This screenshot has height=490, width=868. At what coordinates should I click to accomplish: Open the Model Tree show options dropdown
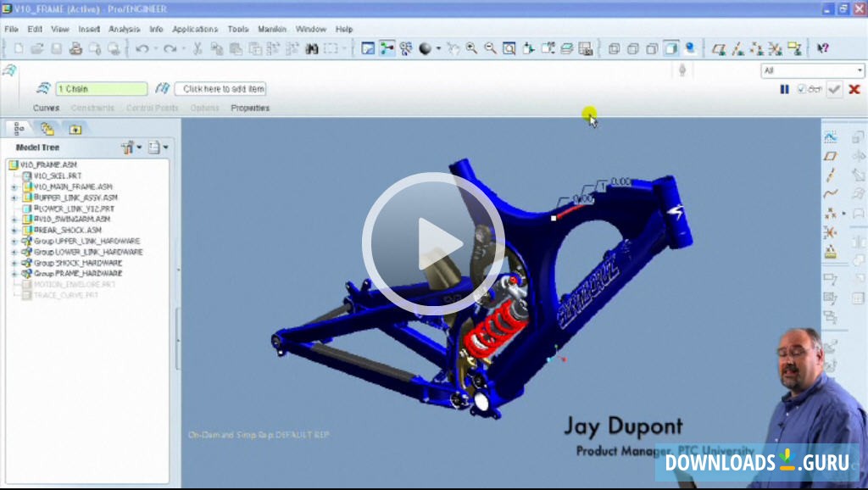tap(165, 148)
